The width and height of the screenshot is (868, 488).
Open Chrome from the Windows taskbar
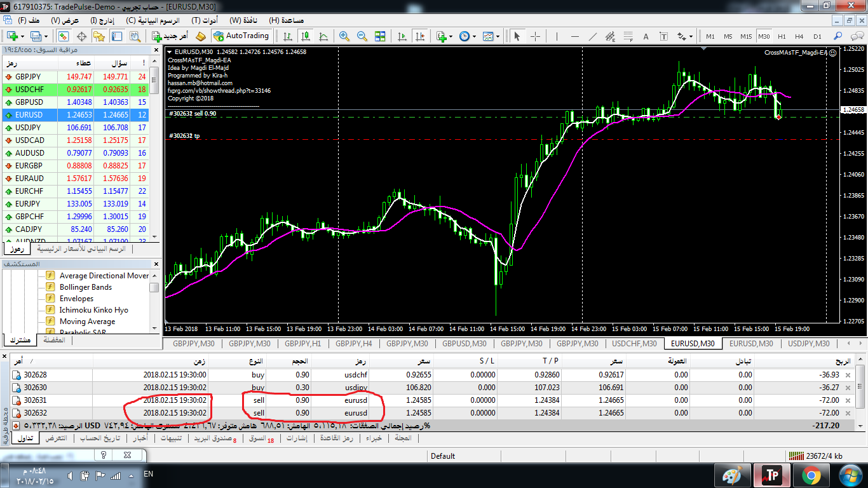tap(811, 475)
